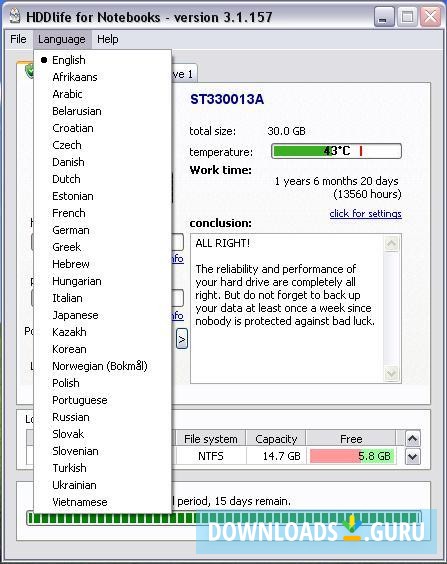Image resolution: width=447 pixels, height=564 pixels.
Task: Choose Arabic from Language menu
Action: click(x=102, y=94)
